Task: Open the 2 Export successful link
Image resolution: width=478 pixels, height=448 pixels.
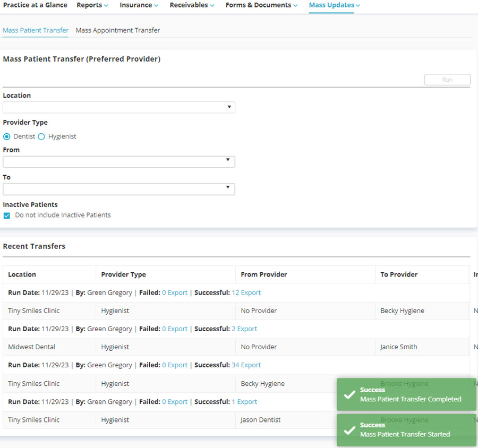Action: point(244,329)
